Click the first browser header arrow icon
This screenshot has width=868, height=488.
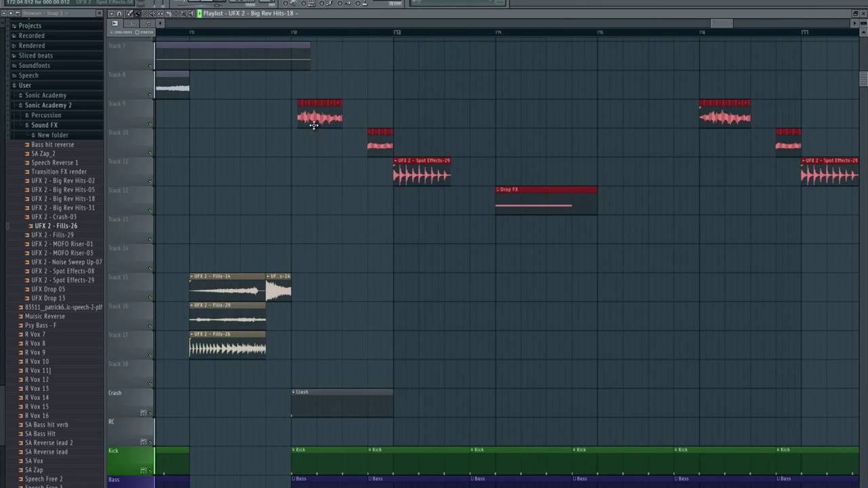click(3, 14)
